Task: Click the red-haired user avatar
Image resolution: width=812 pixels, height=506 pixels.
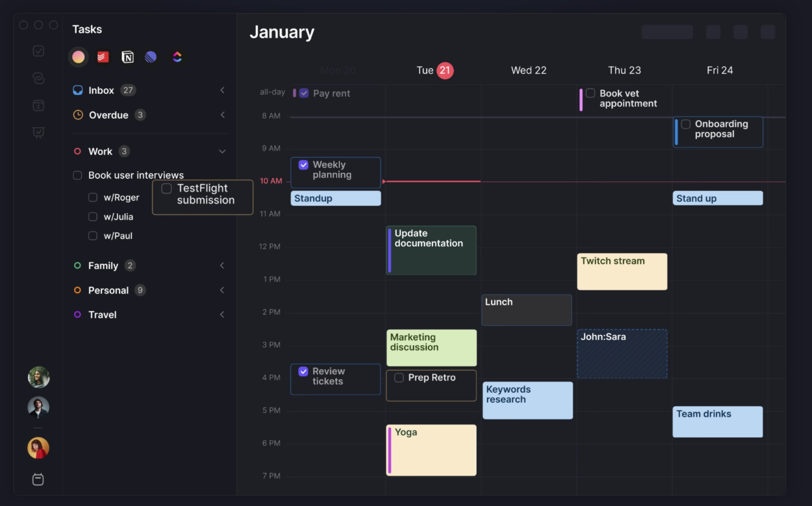Action: click(x=38, y=448)
